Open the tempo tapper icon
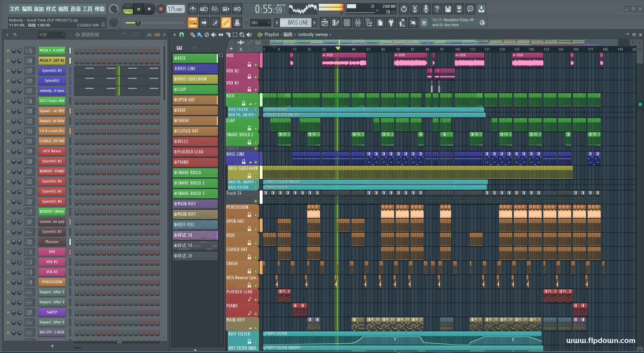Screen dimensions: 644x353 (x=402, y=23)
